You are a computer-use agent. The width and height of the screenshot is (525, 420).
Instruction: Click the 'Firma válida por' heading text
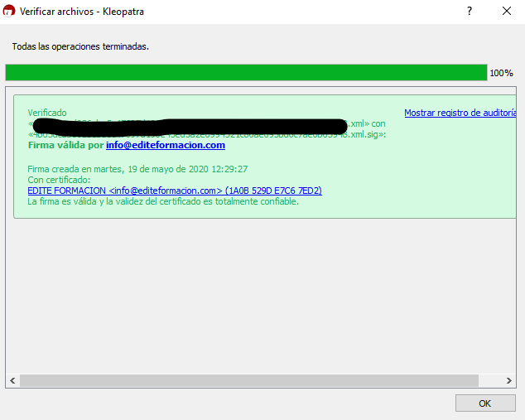(66, 145)
